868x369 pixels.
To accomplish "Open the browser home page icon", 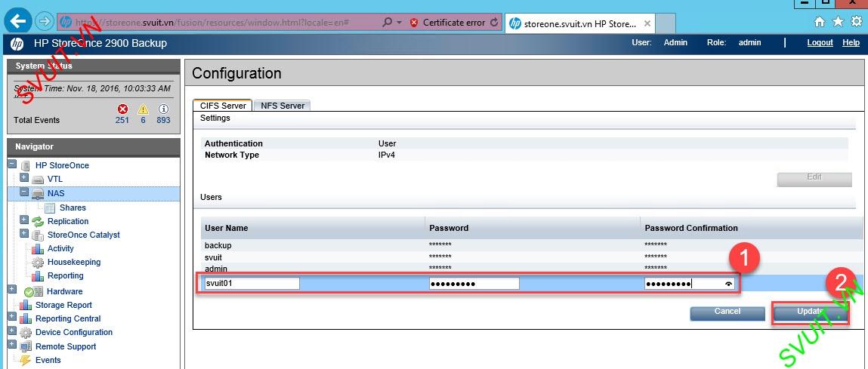I will [x=820, y=22].
